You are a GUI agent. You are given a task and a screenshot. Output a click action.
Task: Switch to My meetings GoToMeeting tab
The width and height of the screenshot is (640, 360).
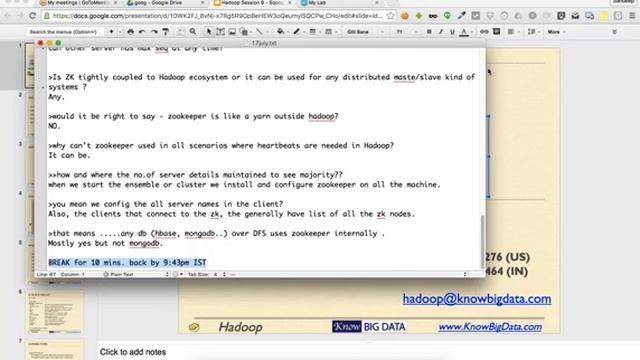click(78, 3)
